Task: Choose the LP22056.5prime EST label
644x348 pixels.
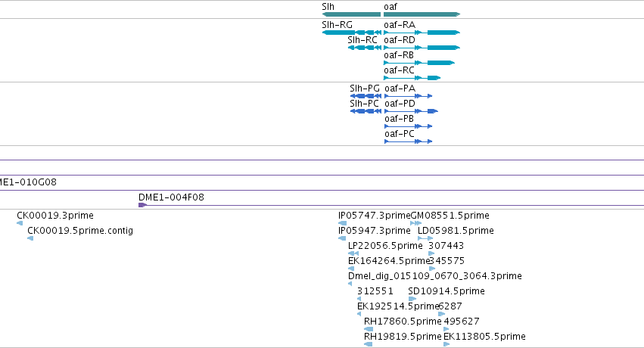Action: click(x=385, y=246)
